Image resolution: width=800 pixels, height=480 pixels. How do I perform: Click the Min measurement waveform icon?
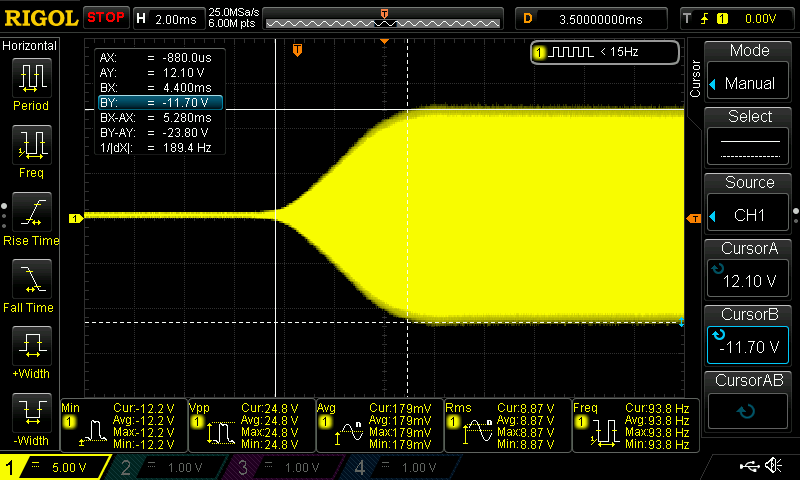tap(93, 433)
